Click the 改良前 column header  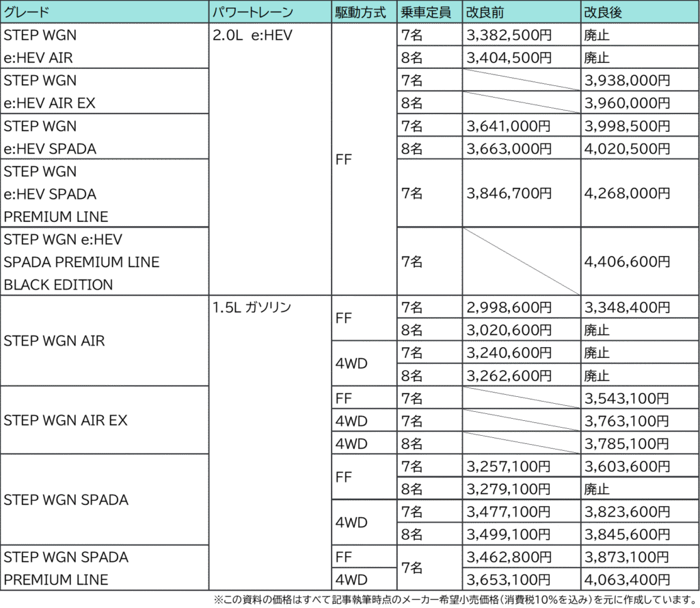522,12
